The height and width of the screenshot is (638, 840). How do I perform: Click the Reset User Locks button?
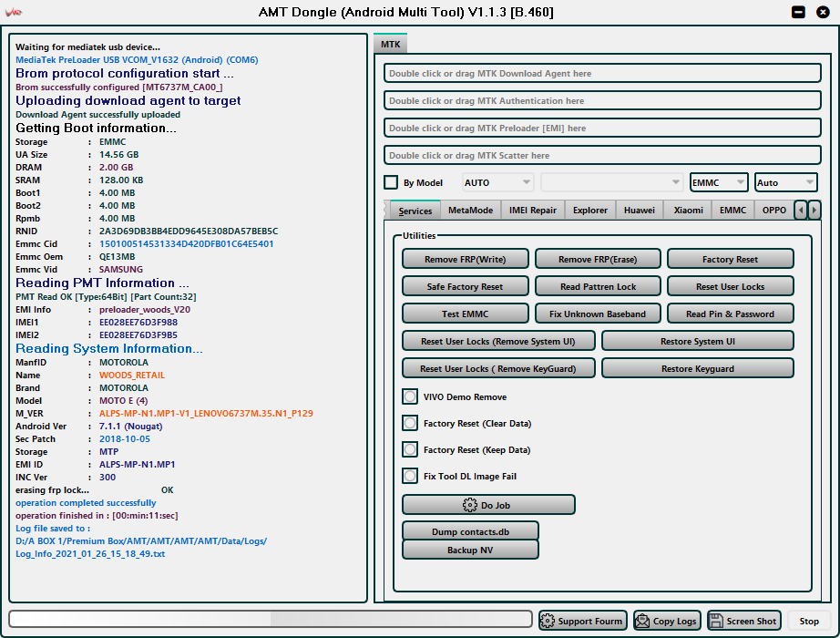coord(730,286)
